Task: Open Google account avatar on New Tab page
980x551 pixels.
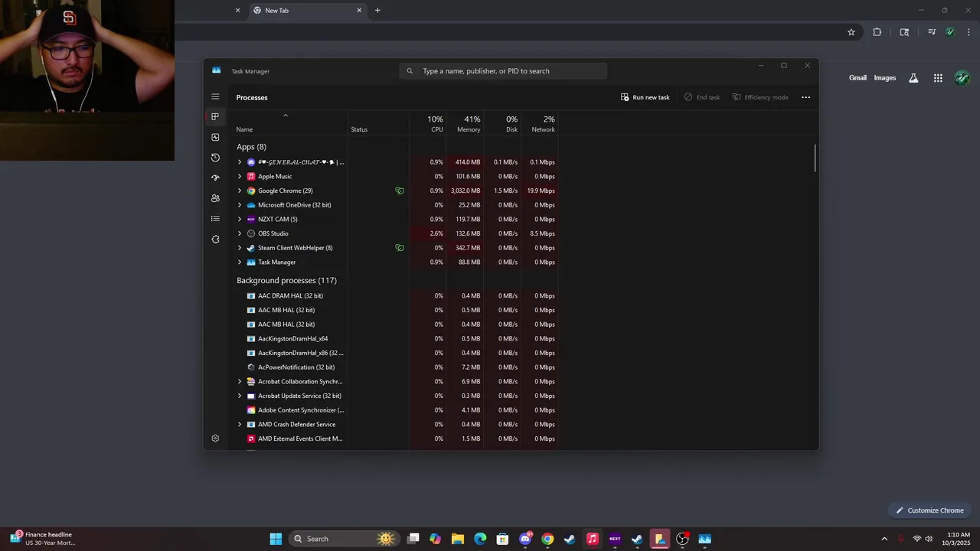Action: [962, 78]
